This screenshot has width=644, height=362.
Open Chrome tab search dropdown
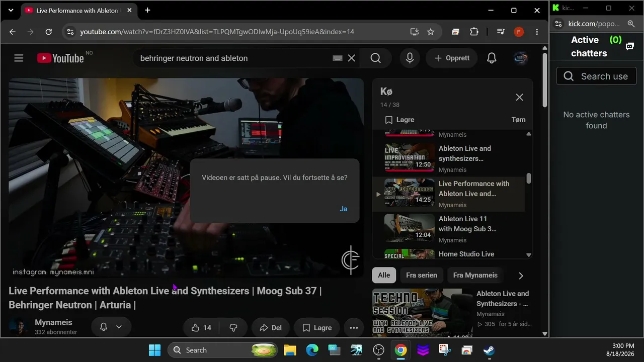(11, 10)
